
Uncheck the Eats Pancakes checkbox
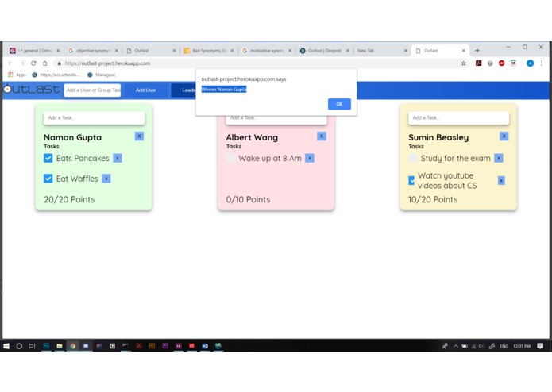coord(48,158)
